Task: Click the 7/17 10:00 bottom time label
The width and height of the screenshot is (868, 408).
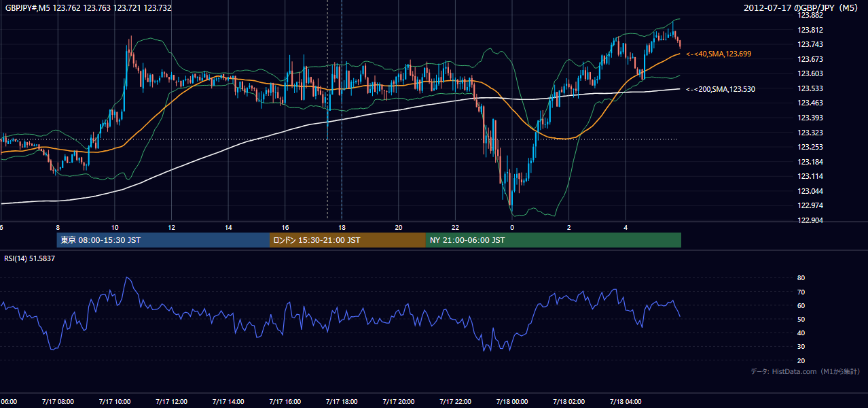Action: point(114,402)
